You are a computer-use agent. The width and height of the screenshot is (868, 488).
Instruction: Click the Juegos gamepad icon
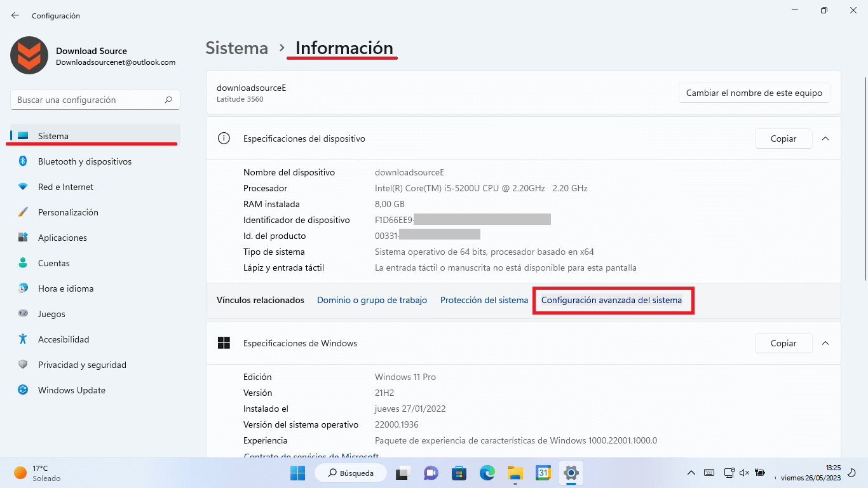click(x=23, y=314)
